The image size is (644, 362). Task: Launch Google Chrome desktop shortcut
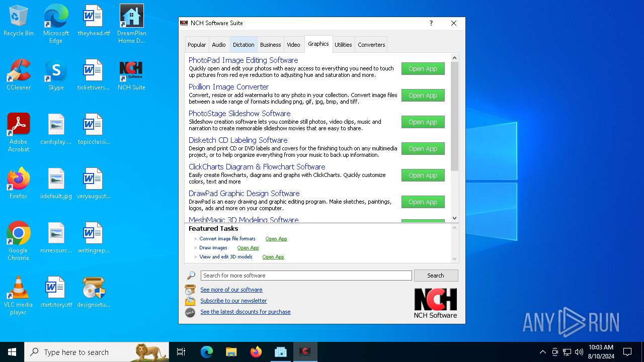19,241
